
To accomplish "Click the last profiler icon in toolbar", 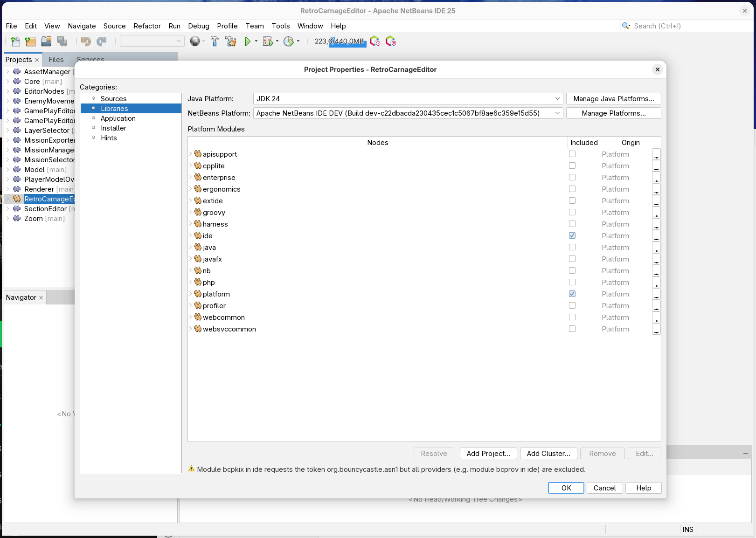I will 391,41.
